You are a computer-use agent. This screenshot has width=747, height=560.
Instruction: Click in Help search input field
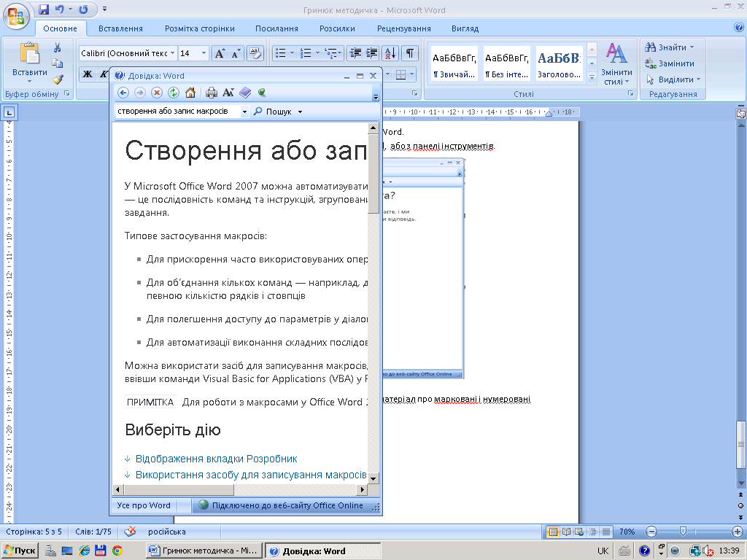pos(178,112)
